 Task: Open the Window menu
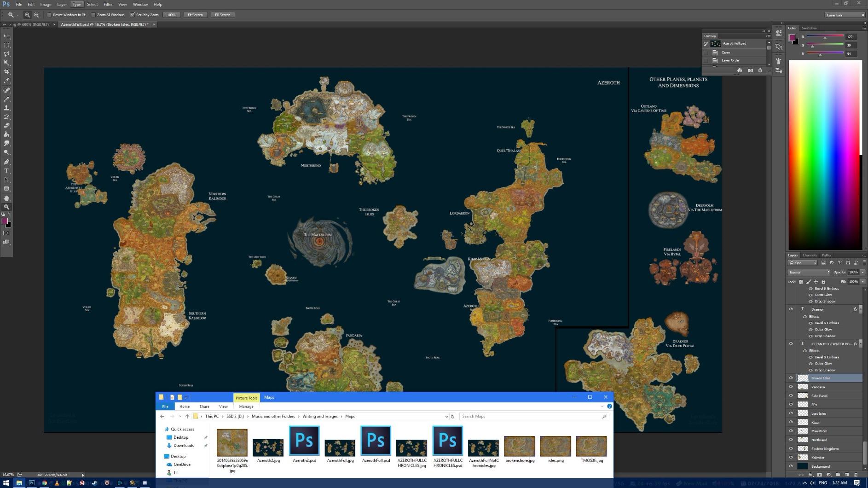(x=140, y=4)
